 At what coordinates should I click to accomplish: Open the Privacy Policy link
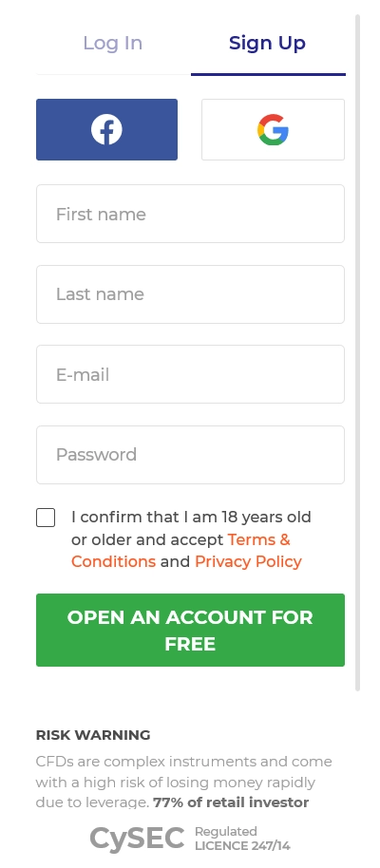tap(248, 561)
